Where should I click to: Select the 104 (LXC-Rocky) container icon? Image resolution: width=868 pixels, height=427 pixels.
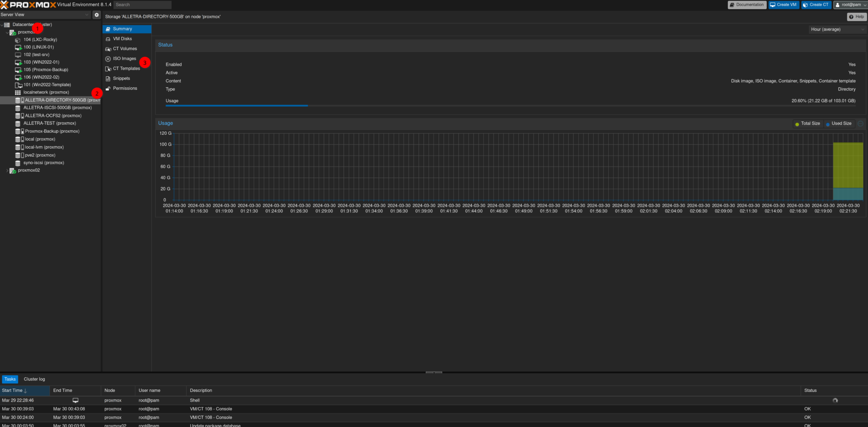click(18, 40)
